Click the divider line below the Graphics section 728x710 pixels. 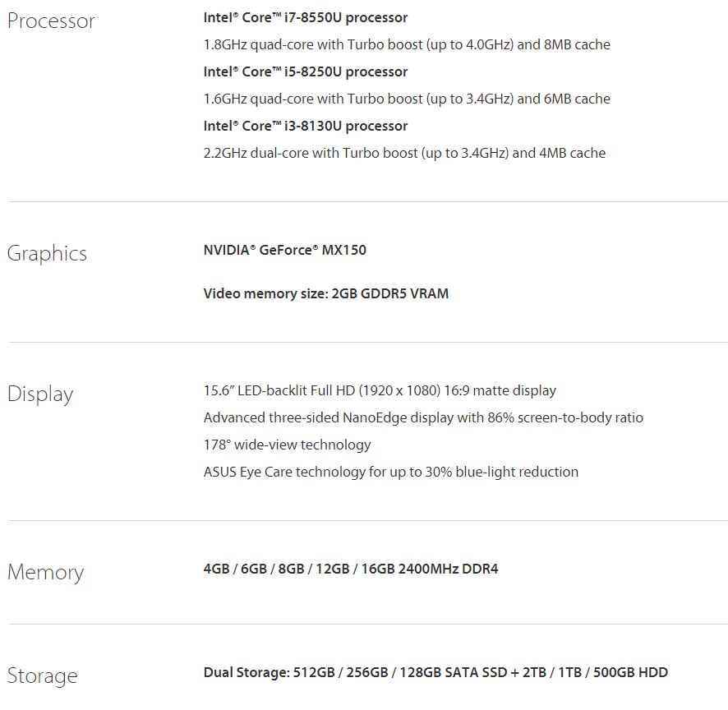click(x=368, y=342)
